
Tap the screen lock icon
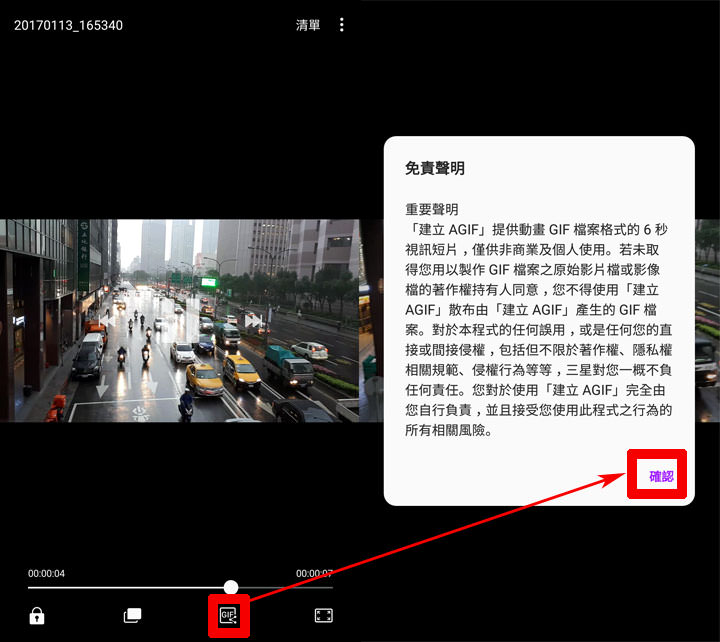click(37, 616)
